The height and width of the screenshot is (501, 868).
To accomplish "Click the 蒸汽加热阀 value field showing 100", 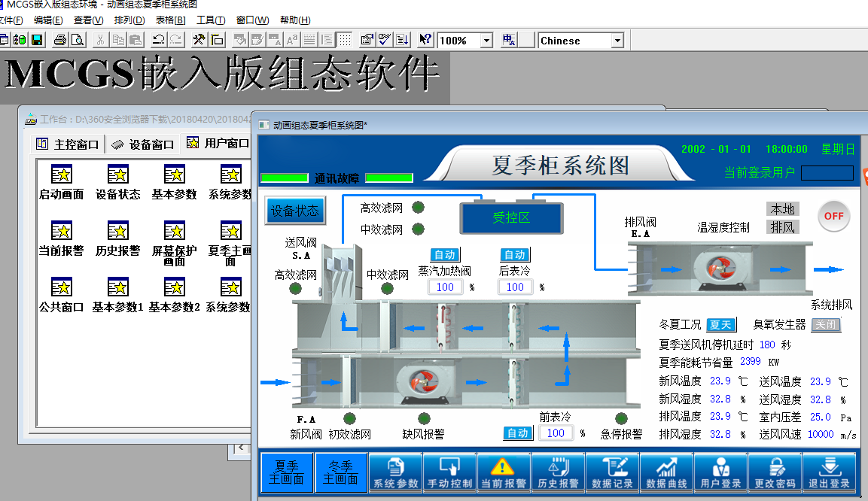I will (x=445, y=287).
